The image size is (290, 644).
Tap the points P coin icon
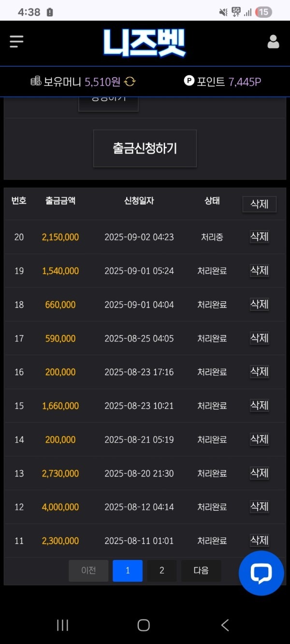[189, 81]
